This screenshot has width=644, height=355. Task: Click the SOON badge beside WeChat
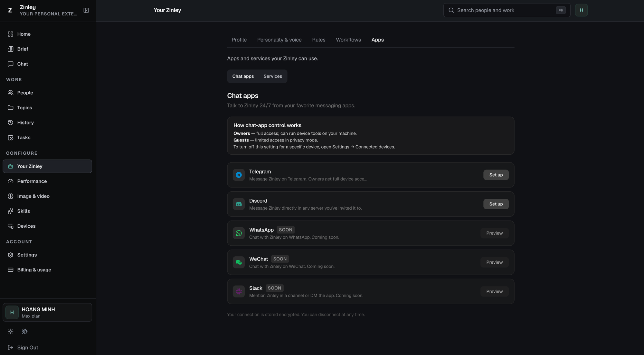(x=280, y=259)
